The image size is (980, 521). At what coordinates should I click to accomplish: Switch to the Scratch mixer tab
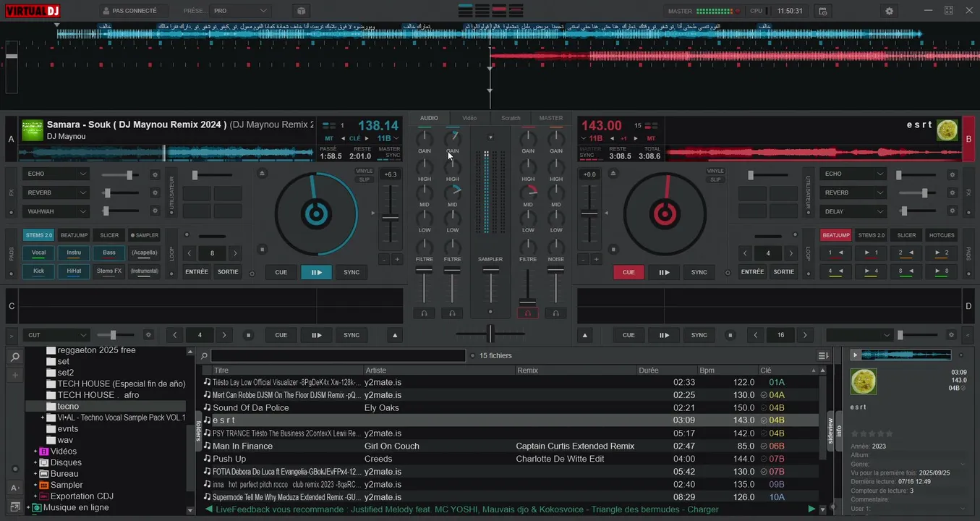click(x=511, y=118)
